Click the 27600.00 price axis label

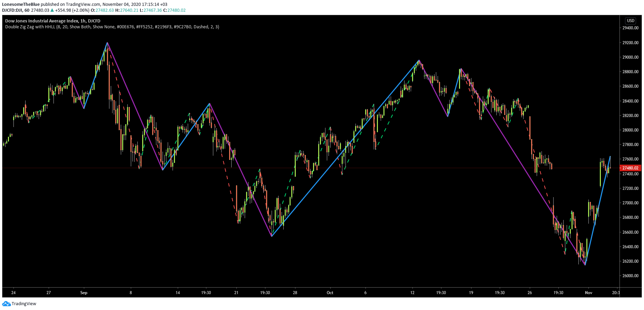click(630, 159)
